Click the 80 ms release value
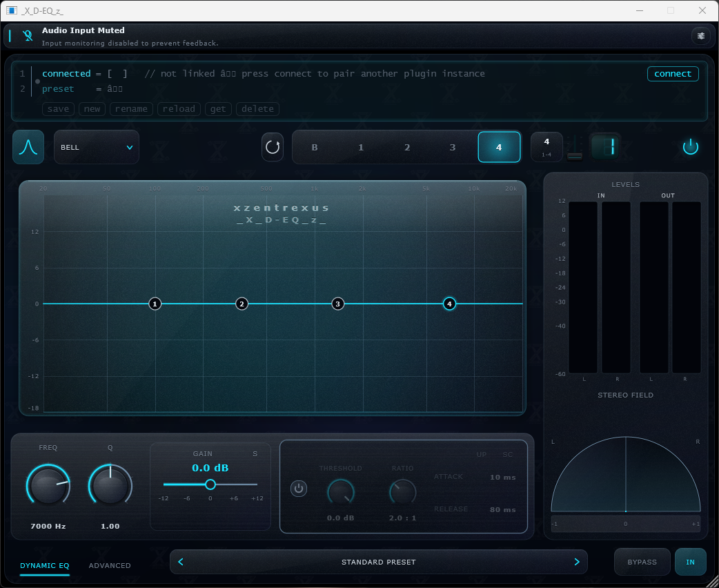This screenshot has height=588, width=719. 502,510
